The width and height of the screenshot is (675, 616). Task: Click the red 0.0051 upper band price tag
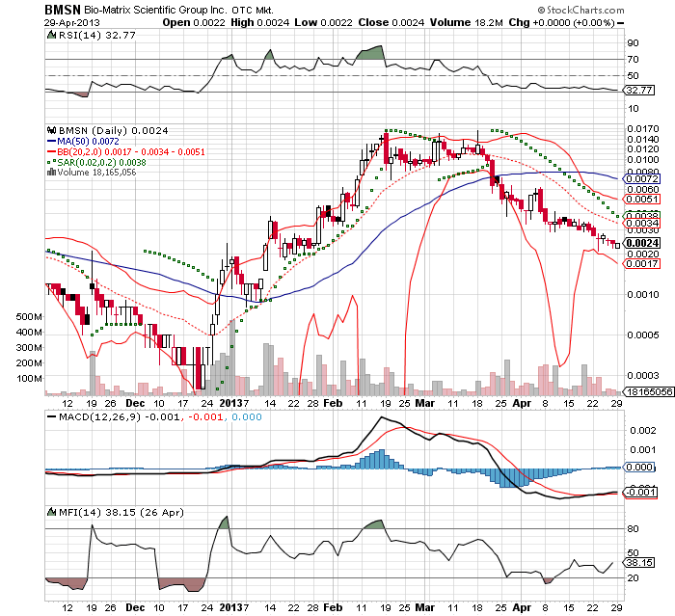click(641, 200)
